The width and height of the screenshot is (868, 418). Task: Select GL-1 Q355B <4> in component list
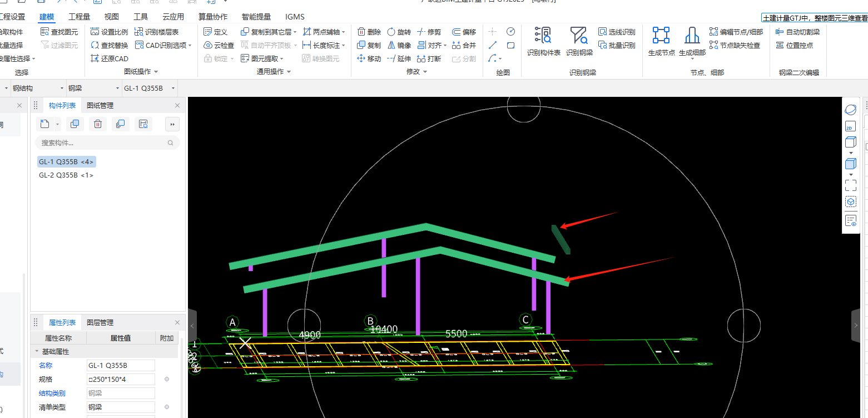pos(67,161)
